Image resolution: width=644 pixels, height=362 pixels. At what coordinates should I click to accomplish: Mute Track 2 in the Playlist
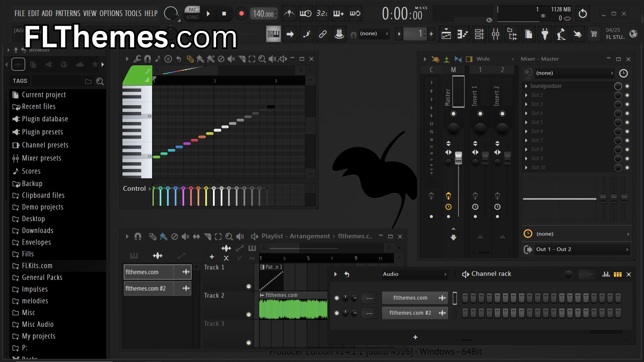pos(249,314)
